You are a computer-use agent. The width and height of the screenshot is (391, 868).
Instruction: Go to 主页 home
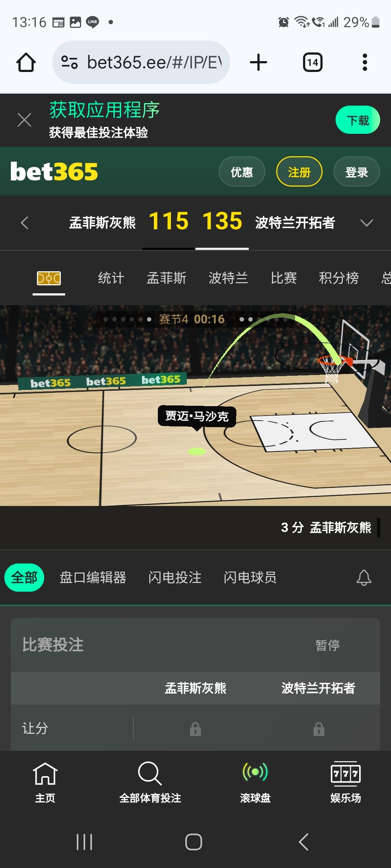(x=45, y=782)
